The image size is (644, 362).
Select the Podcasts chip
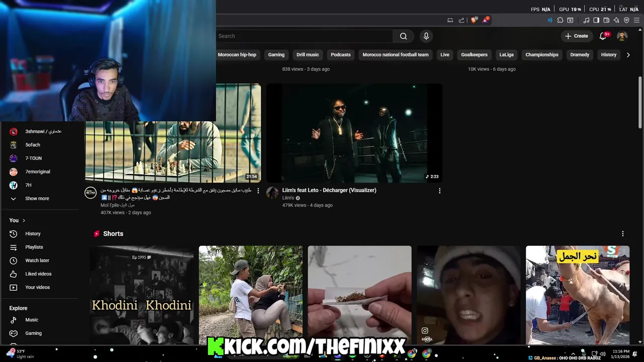pos(341,55)
